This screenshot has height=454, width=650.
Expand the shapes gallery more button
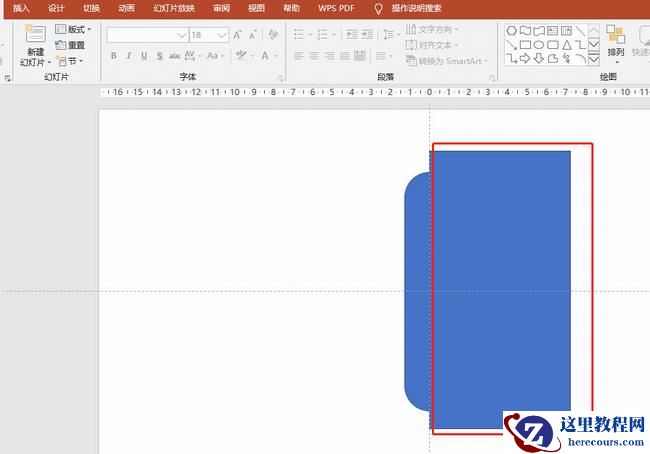pos(594,59)
